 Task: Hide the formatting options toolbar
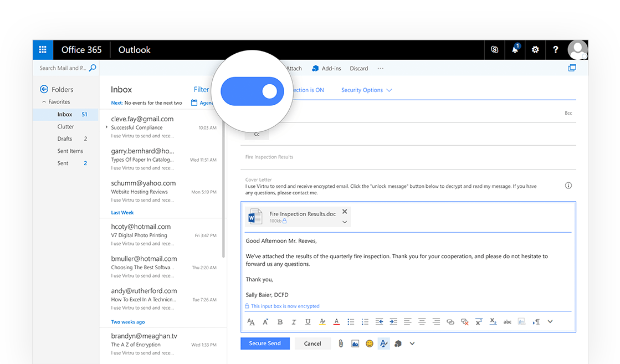(x=383, y=344)
